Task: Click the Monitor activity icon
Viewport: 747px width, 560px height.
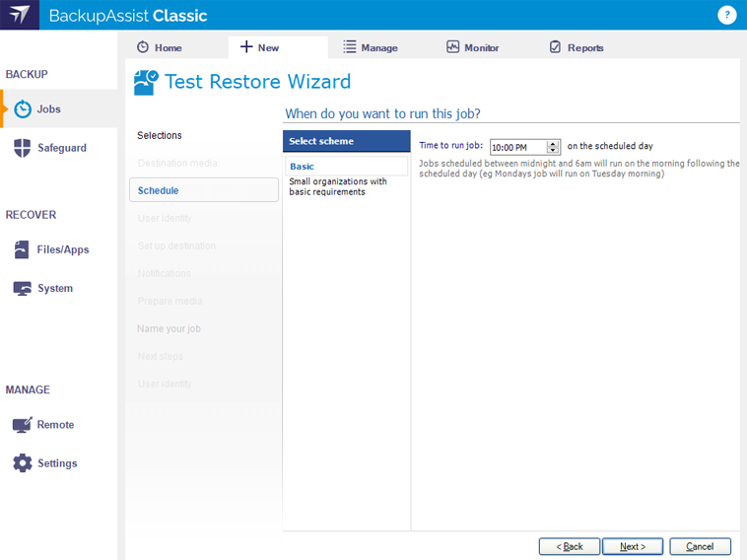Action: click(452, 46)
